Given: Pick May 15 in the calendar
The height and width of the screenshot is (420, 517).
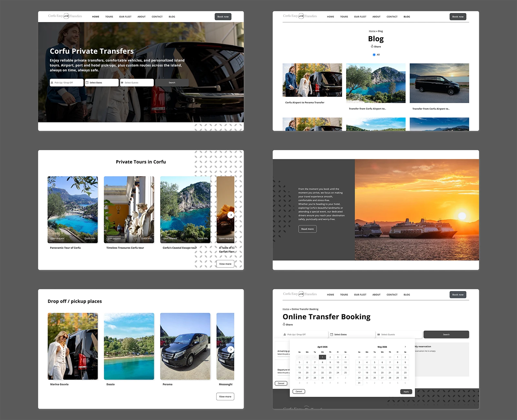Looking at the screenshot, I should (x=397, y=367).
